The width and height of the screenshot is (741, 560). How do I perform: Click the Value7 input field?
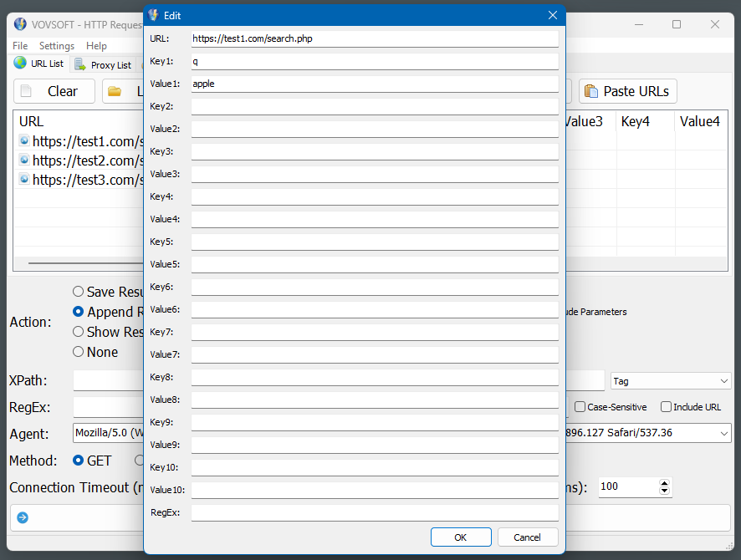(375, 354)
